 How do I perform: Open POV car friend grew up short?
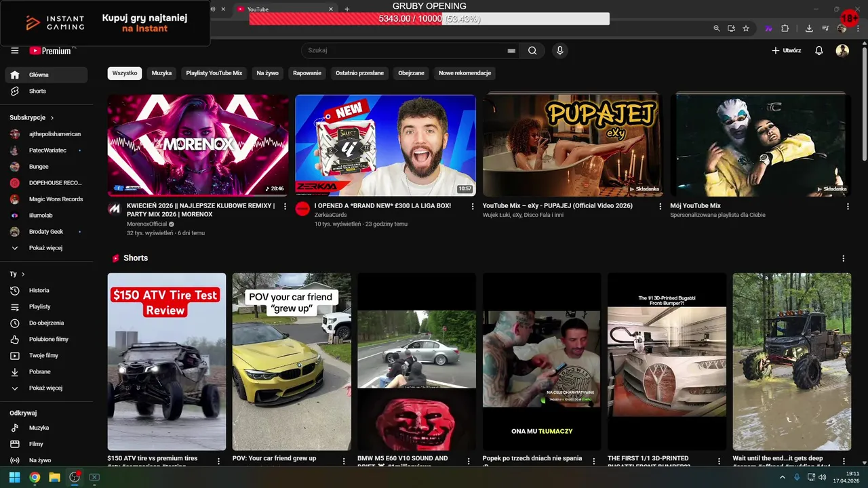coord(292,361)
